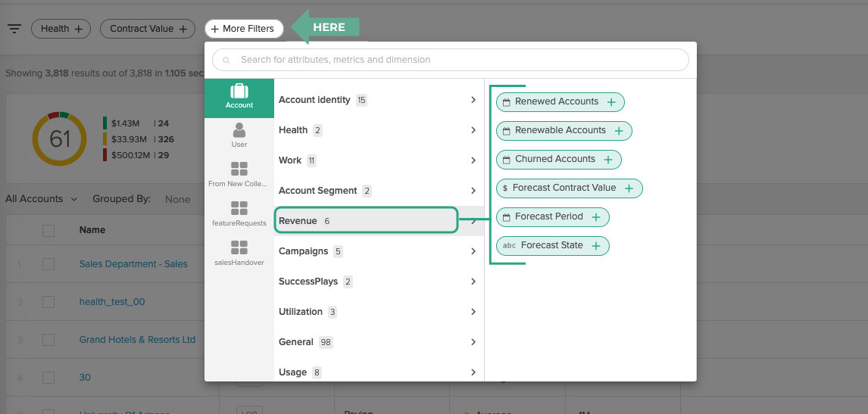
Task: Click calendar icon on Churned Accounts chip
Action: click(x=506, y=160)
